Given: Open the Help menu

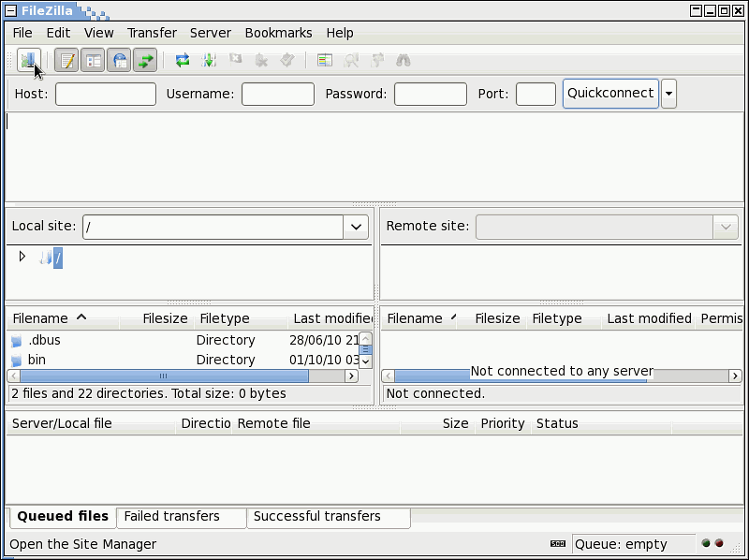Looking at the screenshot, I should coord(340,33).
